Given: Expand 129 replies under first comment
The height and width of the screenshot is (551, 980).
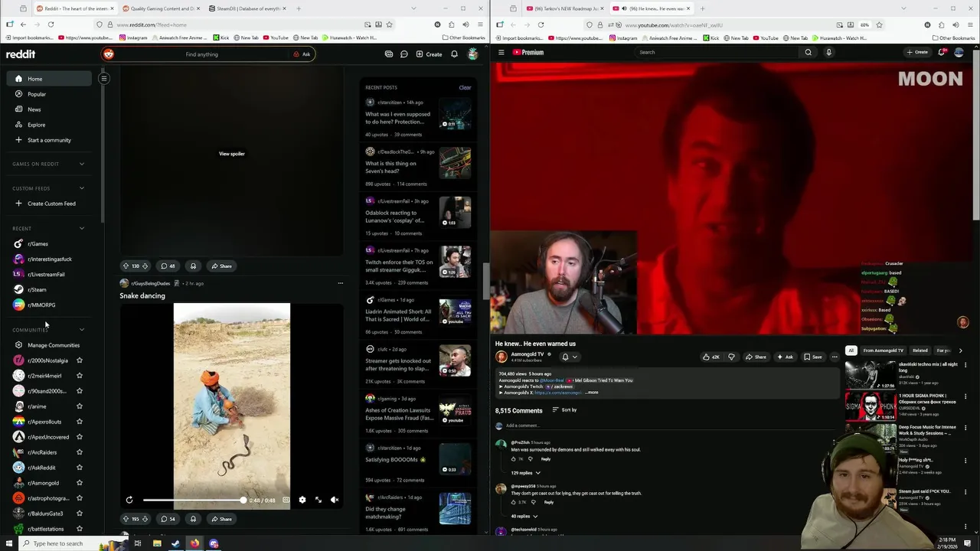Looking at the screenshot, I should pos(524,473).
